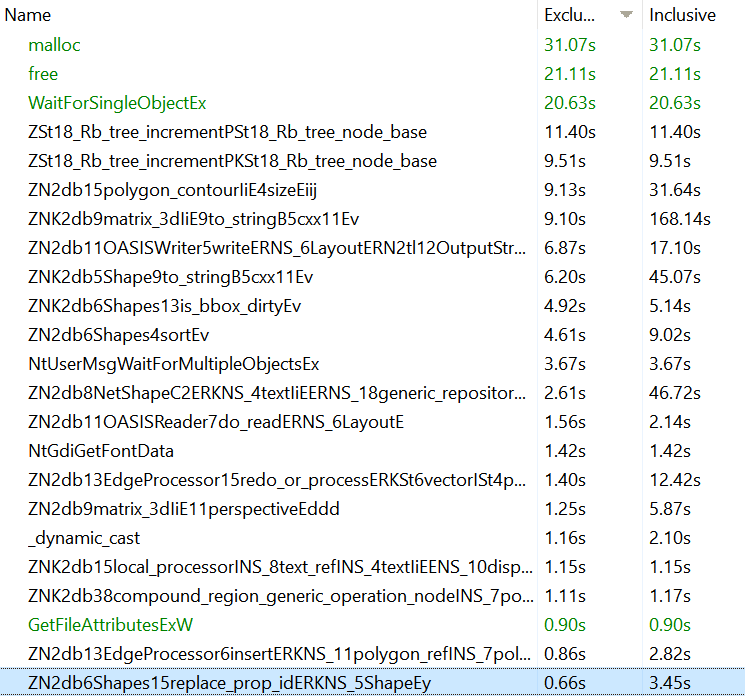
Task: Click exclusive time 4.92s
Action: tap(564, 306)
